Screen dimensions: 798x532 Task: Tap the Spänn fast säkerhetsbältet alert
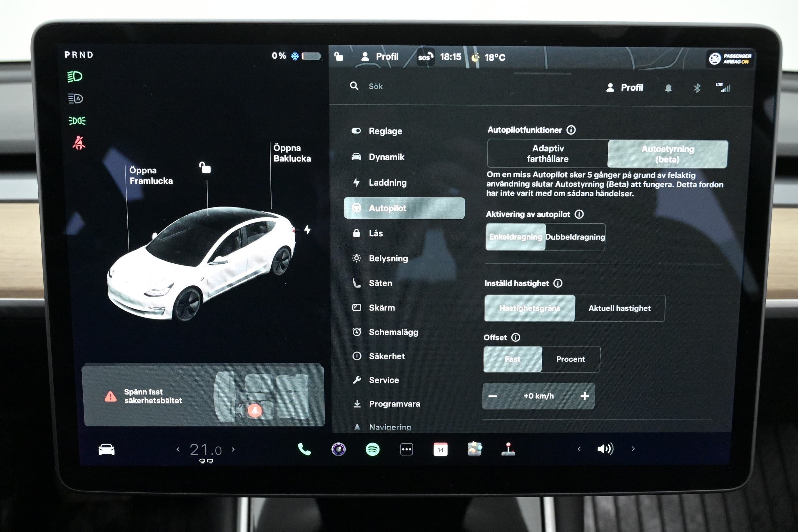tap(204, 395)
